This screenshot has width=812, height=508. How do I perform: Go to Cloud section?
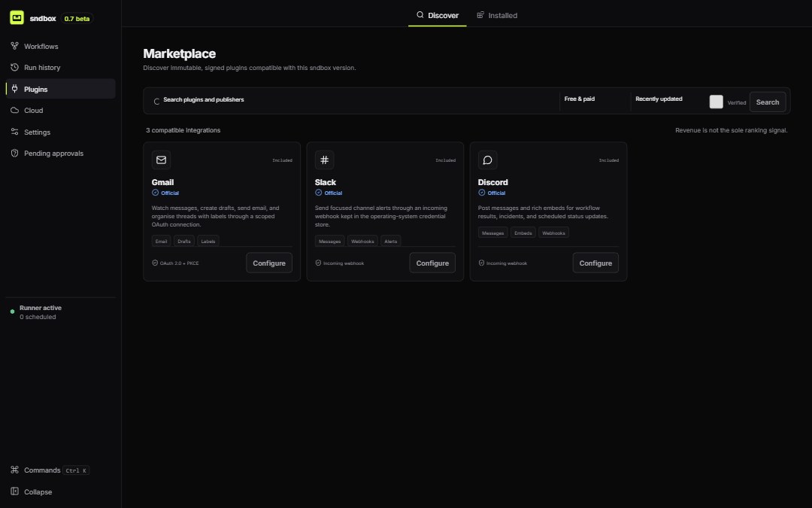(x=60, y=111)
